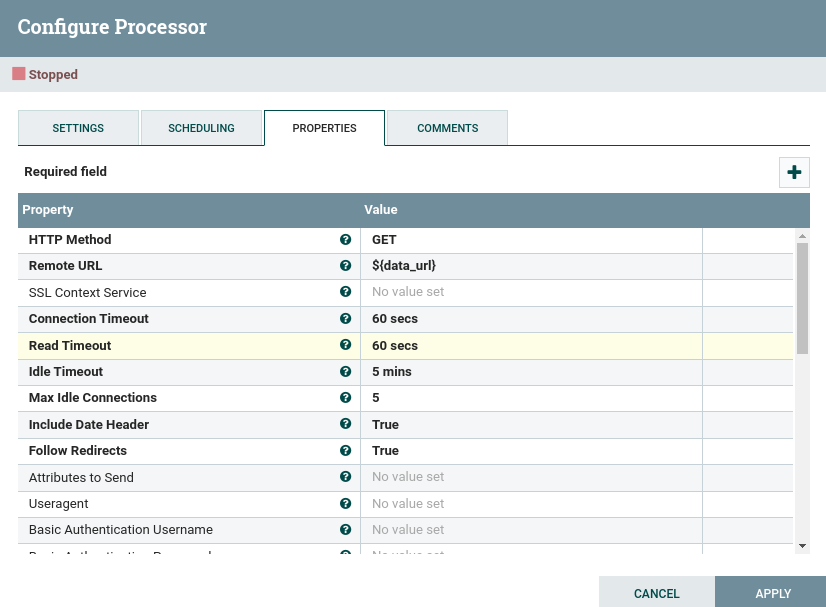Select the Properties tab
Screen dimensions: 826x607
click(324, 128)
